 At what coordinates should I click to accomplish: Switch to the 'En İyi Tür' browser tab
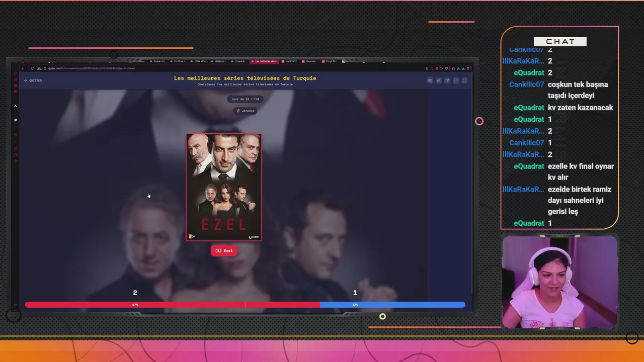(330, 61)
